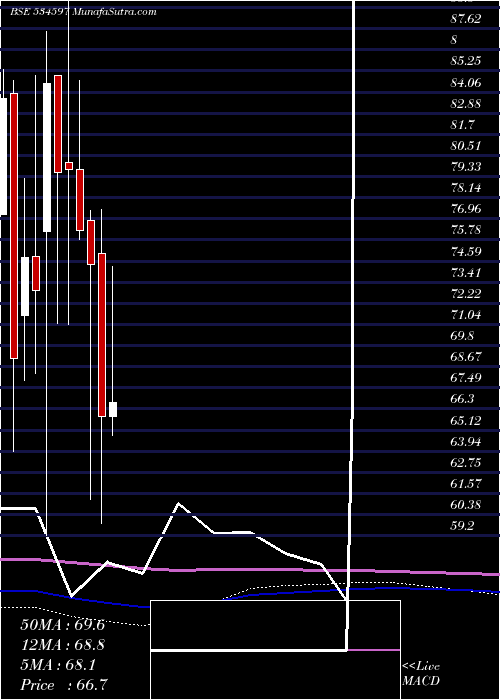
Task: Click the 69.8 price axis label
Action: point(463,336)
